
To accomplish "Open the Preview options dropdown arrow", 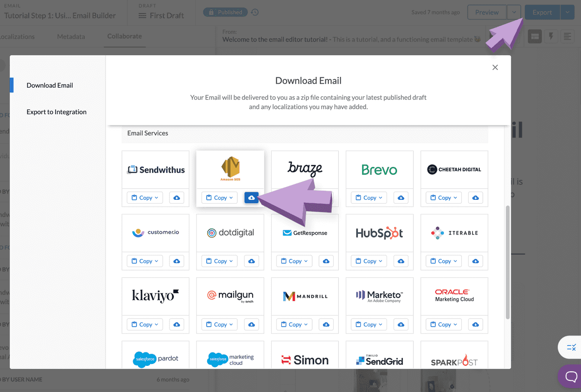I will click(x=514, y=12).
